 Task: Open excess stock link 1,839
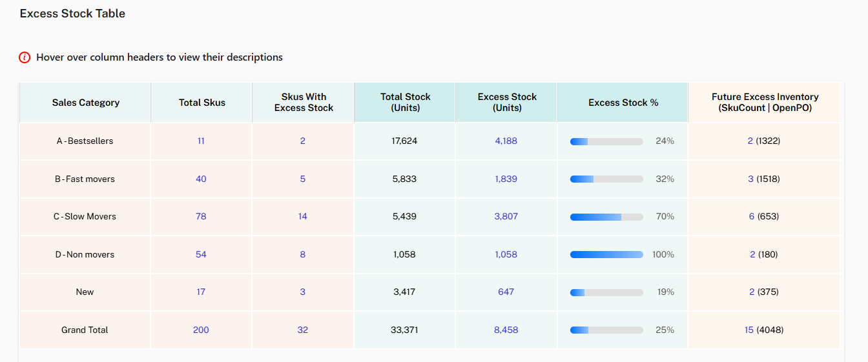tap(506, 179)
